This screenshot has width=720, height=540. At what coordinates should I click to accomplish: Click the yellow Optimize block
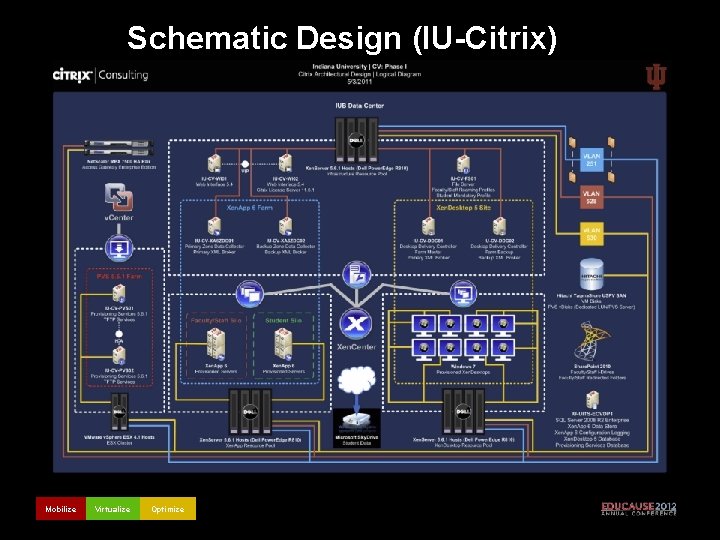click(168, 508)
